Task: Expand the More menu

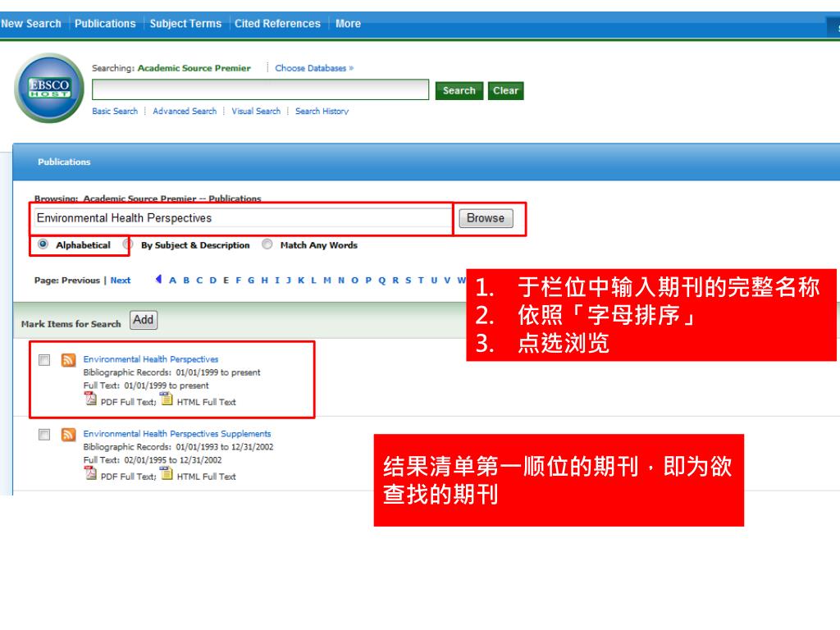Action: pyautogui.click(x=348, y=24)
